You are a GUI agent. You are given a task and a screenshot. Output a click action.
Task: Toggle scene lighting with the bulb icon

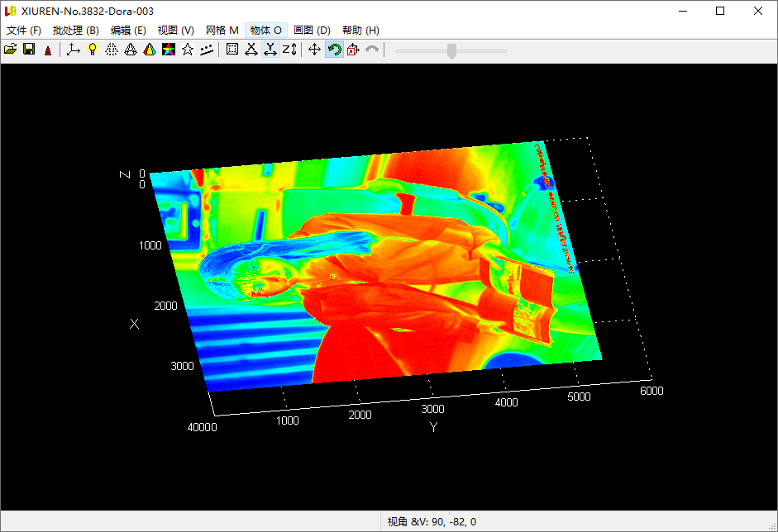(x=92, y=49)
